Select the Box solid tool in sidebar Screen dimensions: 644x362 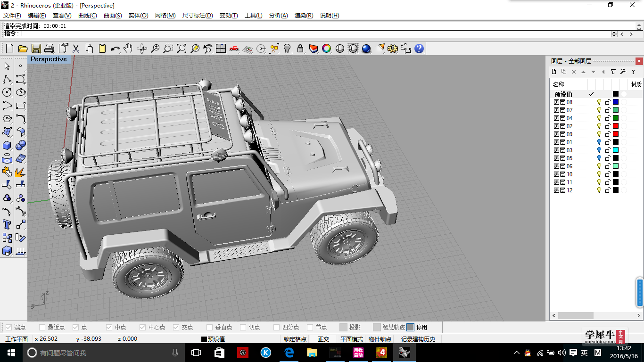coord(7,145)
